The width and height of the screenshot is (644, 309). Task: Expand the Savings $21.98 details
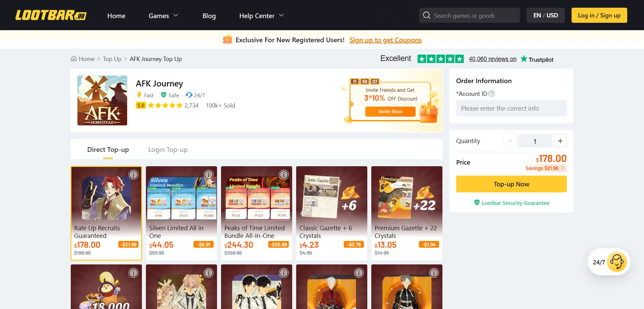tap(545, 168)
